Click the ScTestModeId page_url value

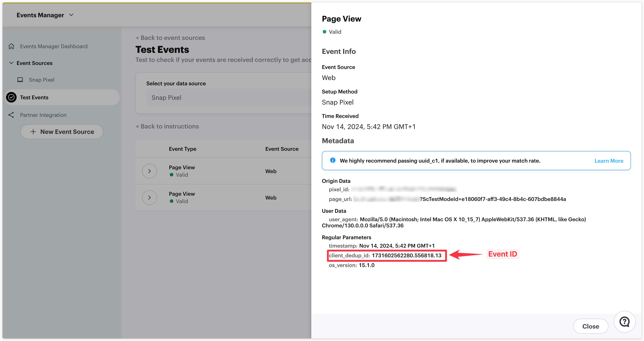coord(493,199)
